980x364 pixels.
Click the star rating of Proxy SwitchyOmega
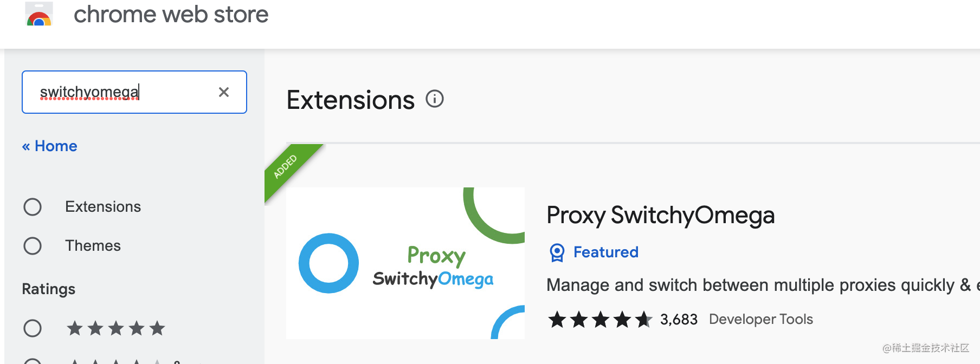(x=600, y=320)
